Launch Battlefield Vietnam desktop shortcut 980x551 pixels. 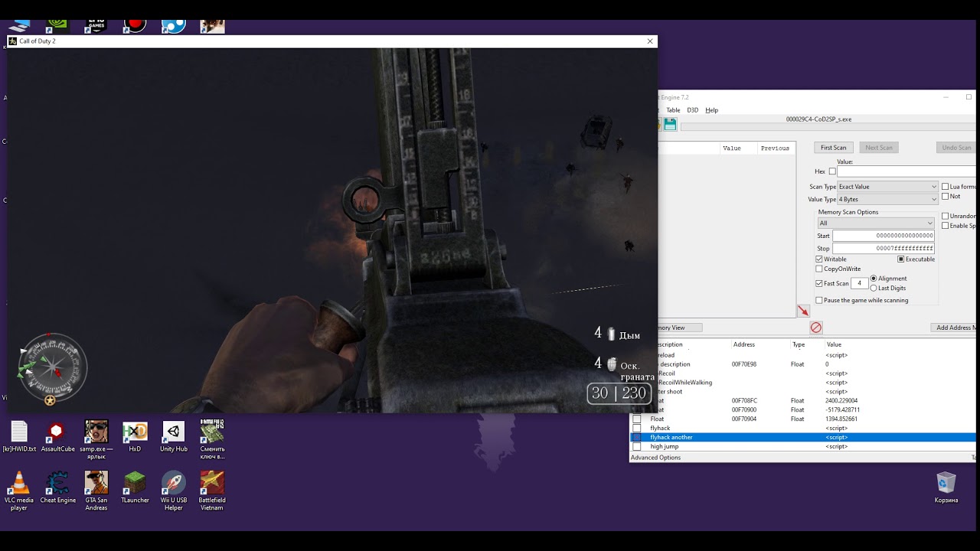212,491
